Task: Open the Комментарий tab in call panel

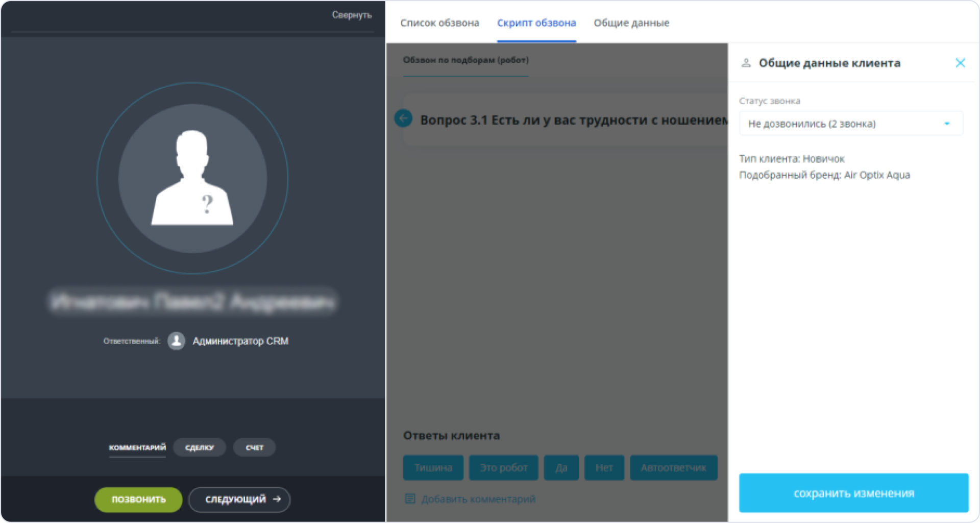Action: click(x=137, y=447)
